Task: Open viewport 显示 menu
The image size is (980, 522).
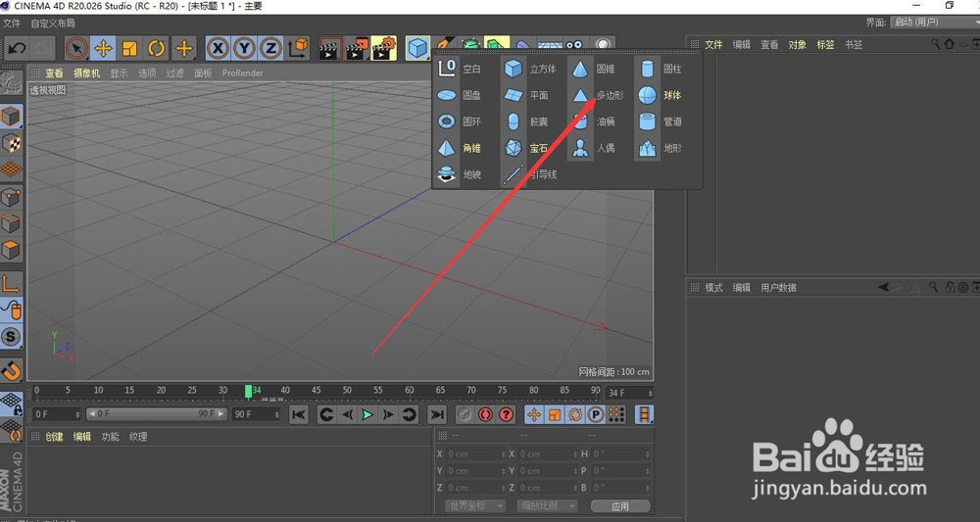Action: click(x=119, y=73)
